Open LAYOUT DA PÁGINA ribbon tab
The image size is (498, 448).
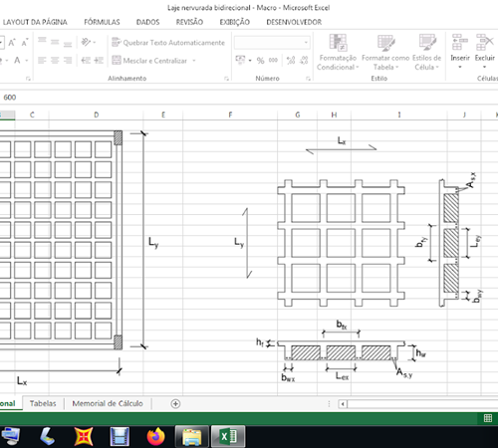click(35, 22)
